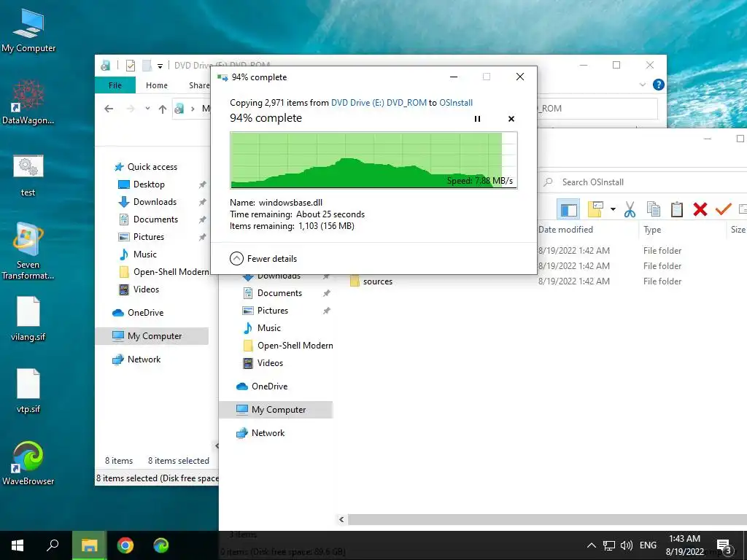Open Pictures in DVD window sidebar
Viewport: 747px width, 560px height.
[x=141, y=237]
